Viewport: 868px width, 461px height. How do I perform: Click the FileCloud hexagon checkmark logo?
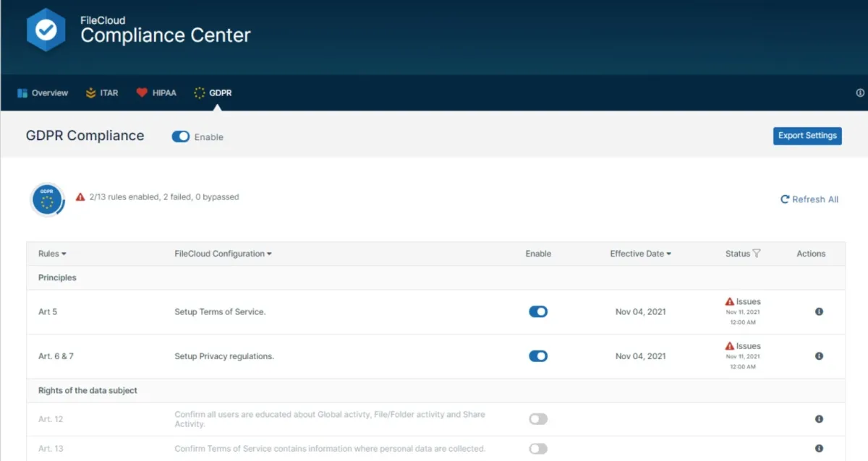click(46, 30)
